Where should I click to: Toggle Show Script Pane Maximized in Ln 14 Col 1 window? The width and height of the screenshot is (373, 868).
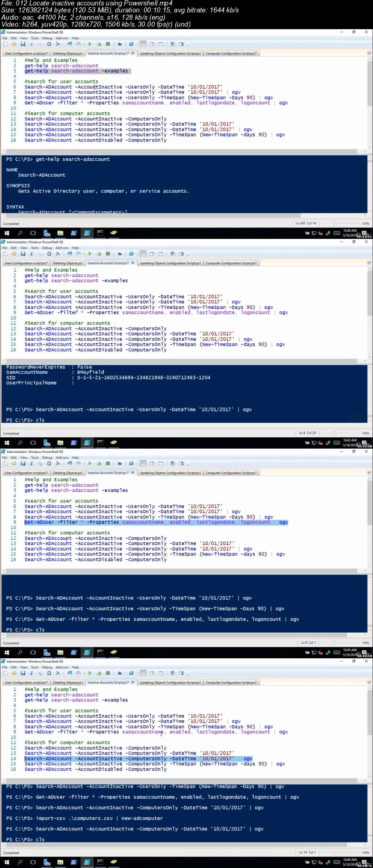click(161, 673)
